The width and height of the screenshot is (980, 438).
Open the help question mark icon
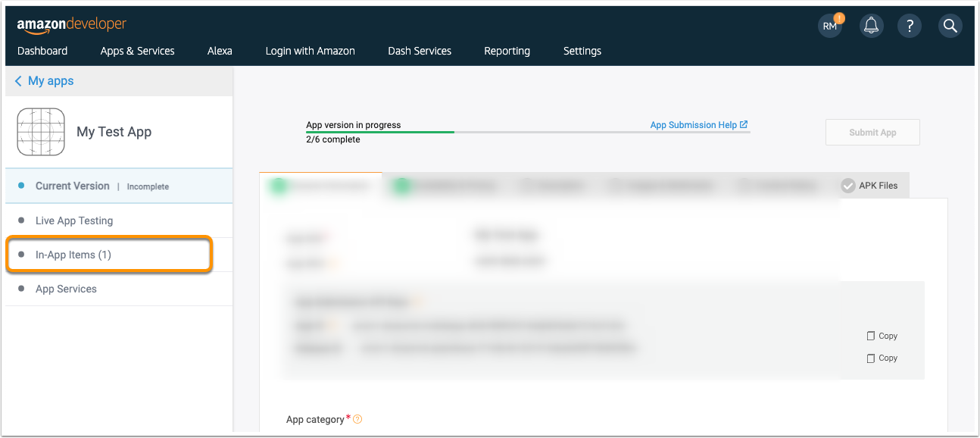(x=910, y=26)
